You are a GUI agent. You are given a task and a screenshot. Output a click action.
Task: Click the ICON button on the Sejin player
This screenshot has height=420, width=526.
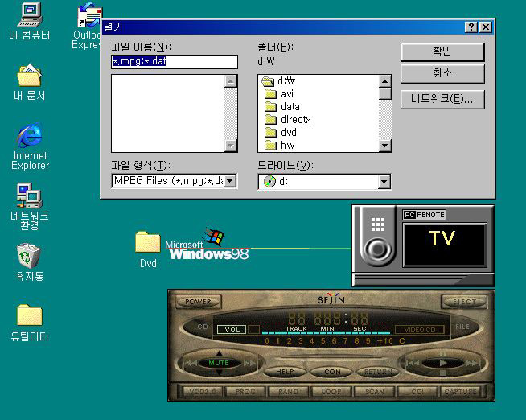point(331,372)
